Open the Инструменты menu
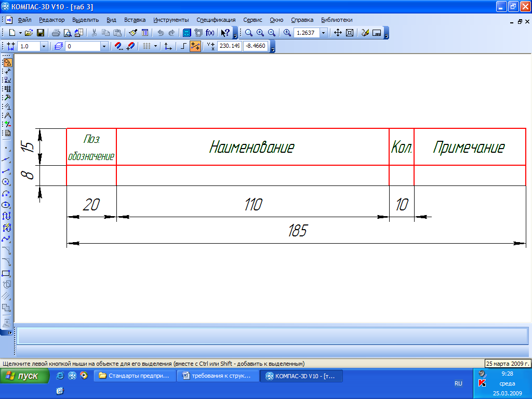This screenshot has width=532, height=399. (171, 20)
